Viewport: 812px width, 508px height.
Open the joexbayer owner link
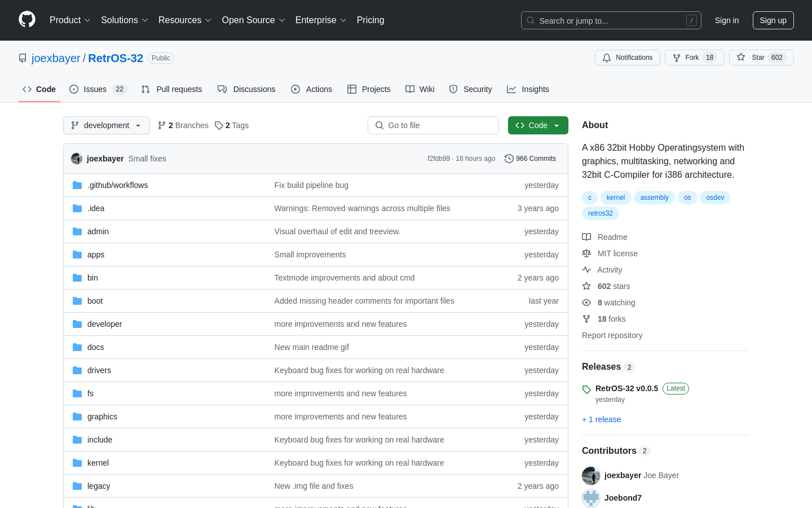coord(56,58)
